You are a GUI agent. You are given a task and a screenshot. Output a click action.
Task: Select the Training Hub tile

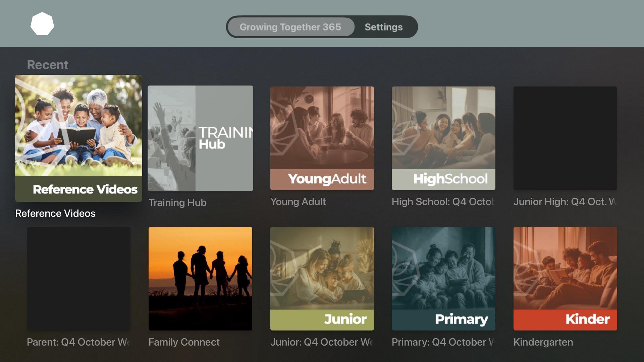click(200, 138)
